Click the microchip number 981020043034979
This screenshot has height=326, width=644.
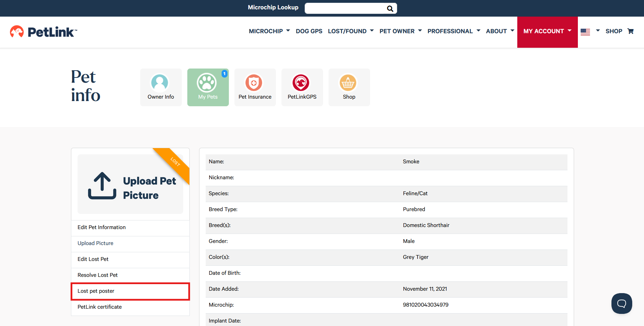click(426, 305)
